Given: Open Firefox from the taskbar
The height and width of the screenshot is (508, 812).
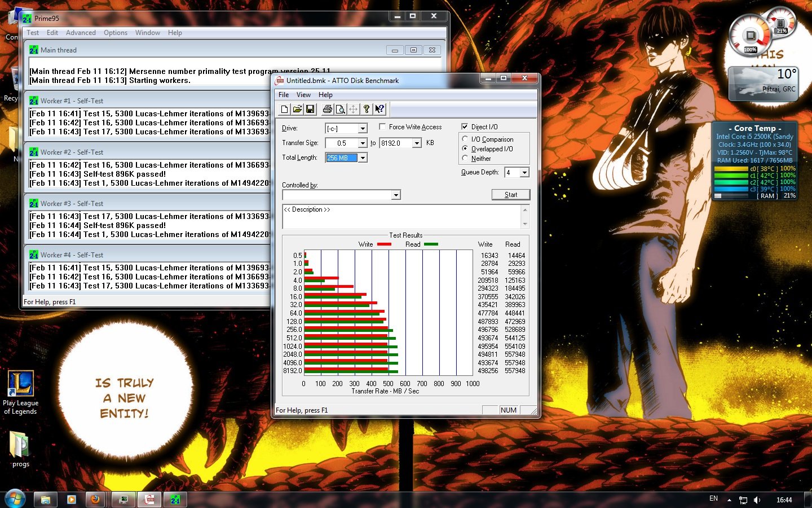Looking at the screenshot, I should tap(95, 500).
